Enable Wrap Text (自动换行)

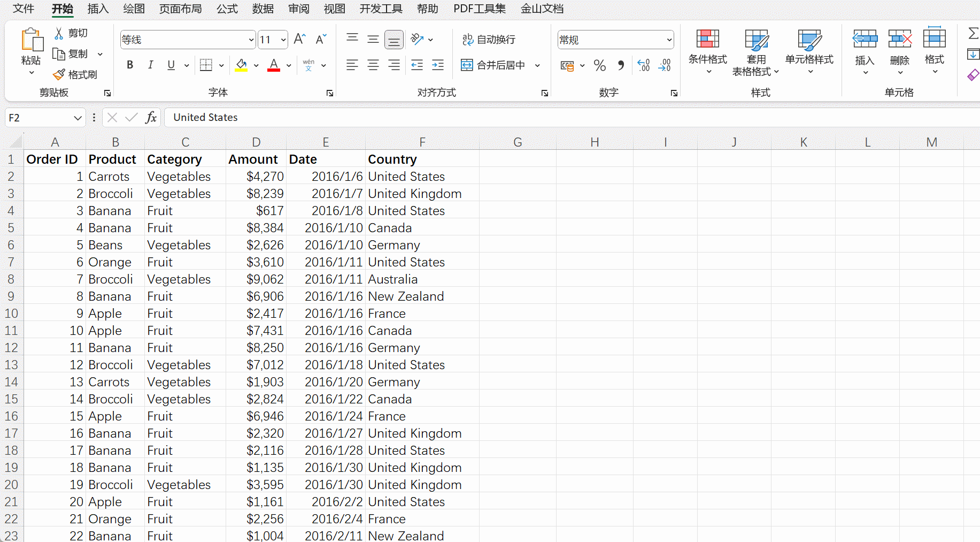click(x=489, y=40)
